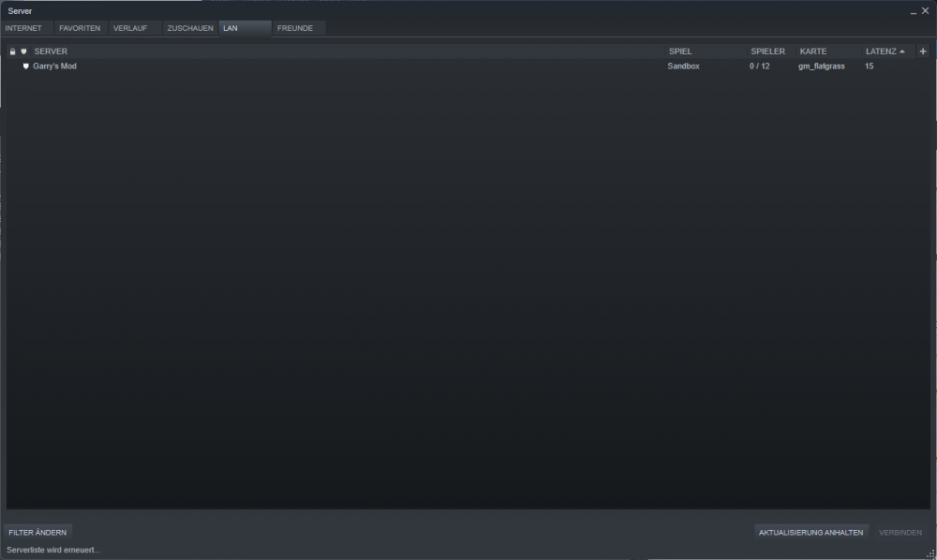Open the Favoriten tab
937x560 pixels.
pyautogui.click(x=81, y=28)
